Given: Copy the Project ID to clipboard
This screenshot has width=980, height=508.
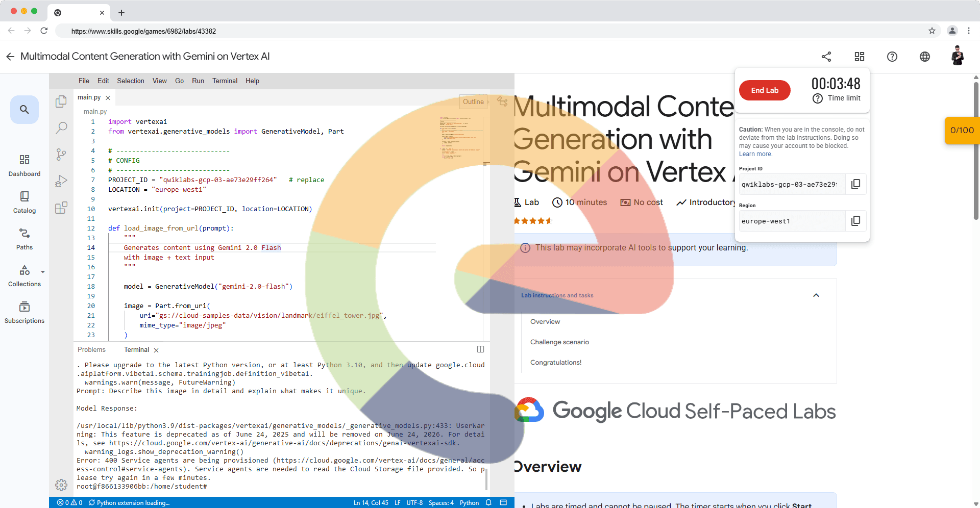Looking at the screenshot, I should click(855, 184).
